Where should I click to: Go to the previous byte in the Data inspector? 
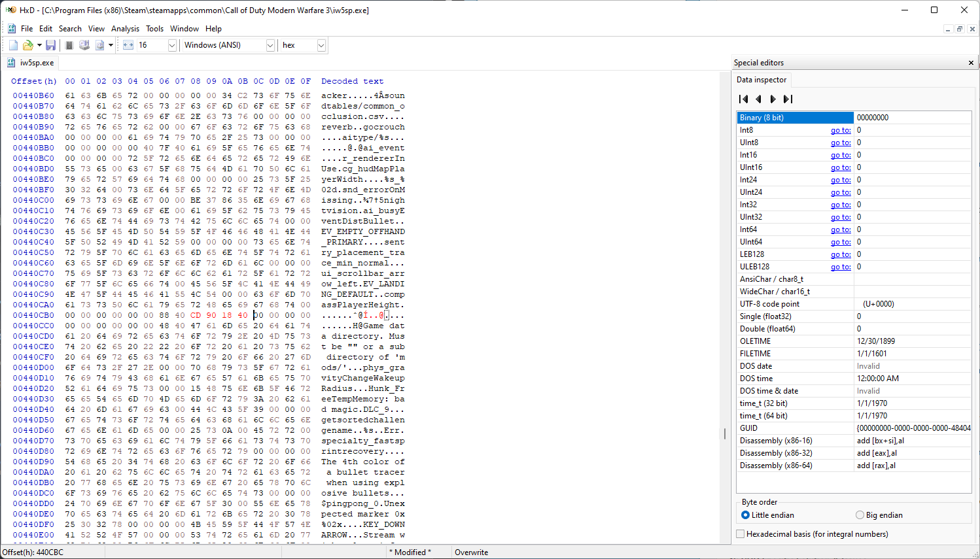click(x=758, y=99)
